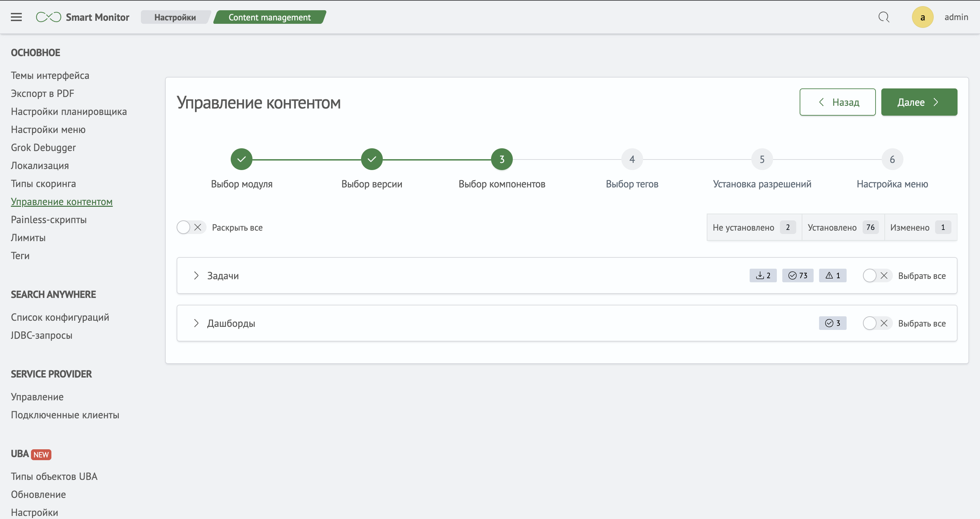Click the Выбор тегов step label
The width and height of the screenshot is (980, 519).
click(632, 184)
